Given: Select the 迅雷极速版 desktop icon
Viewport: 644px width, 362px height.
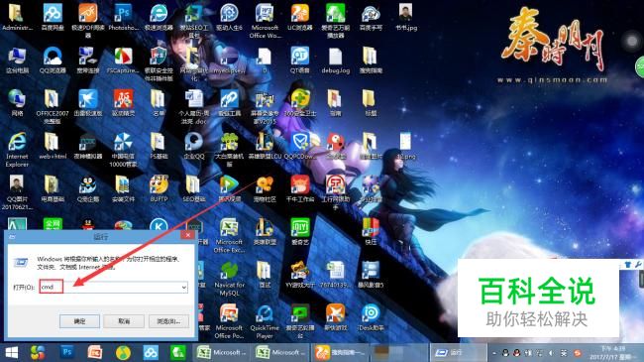Looking at the screenshot, I should pyautogui.click(x=87, y=103).
